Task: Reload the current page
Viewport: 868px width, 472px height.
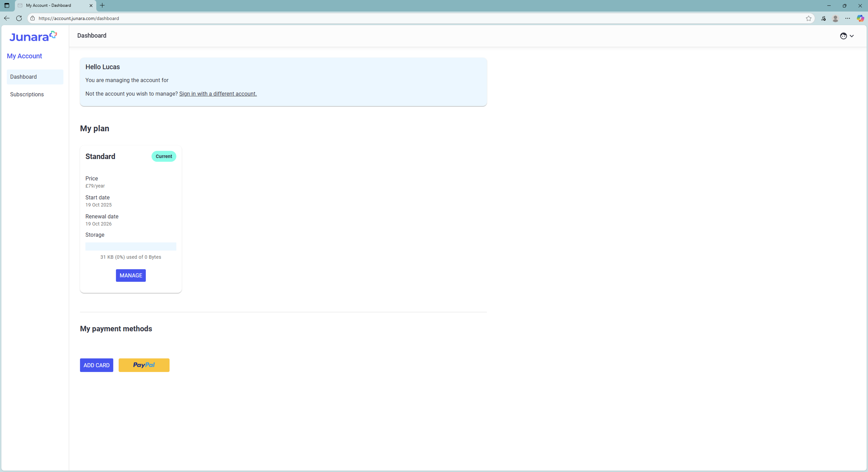Action: [x=19, y=18]
